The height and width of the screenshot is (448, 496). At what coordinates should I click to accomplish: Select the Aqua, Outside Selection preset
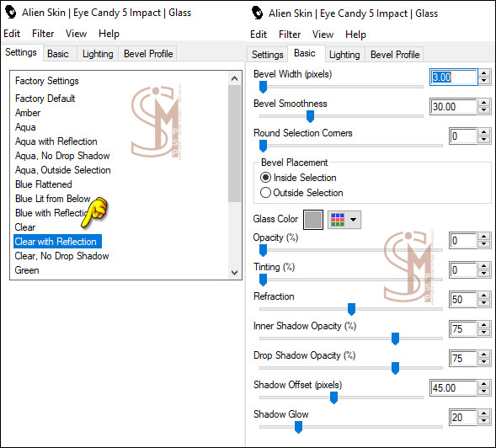[63, 170]
